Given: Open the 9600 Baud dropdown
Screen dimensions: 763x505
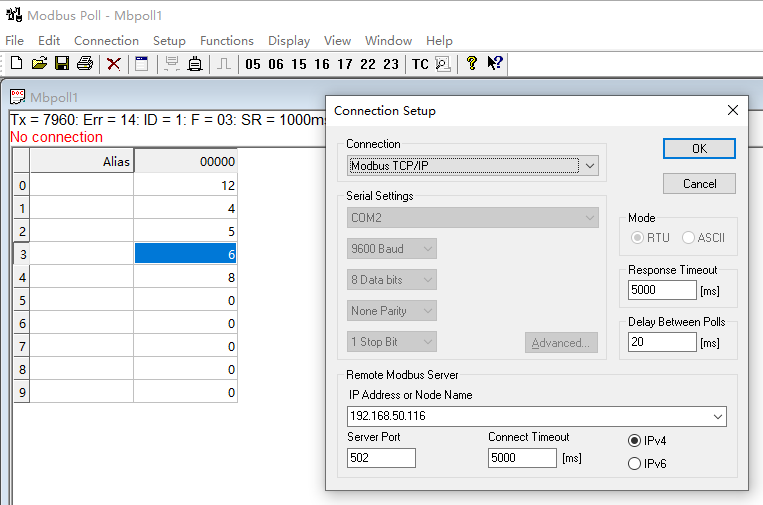Looking at the screenshot, I should pyautogui.click(x=392, y=249).
